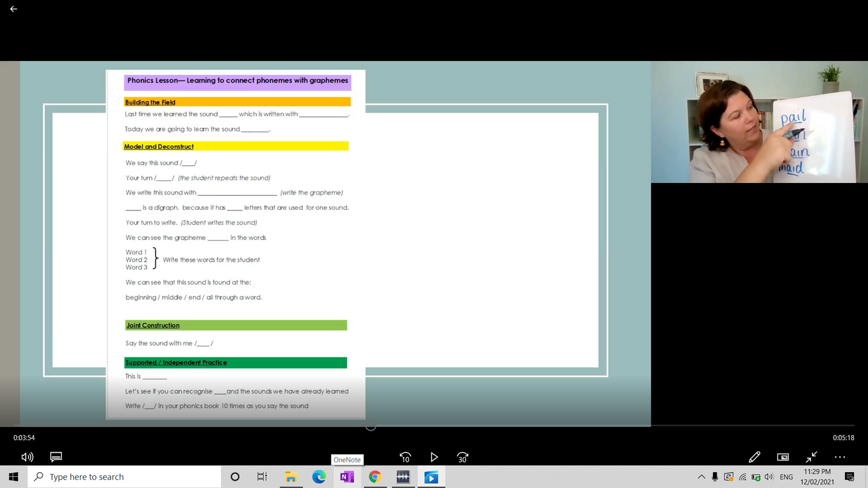Open the more options ellipsis menu

(x=840, y=457)
